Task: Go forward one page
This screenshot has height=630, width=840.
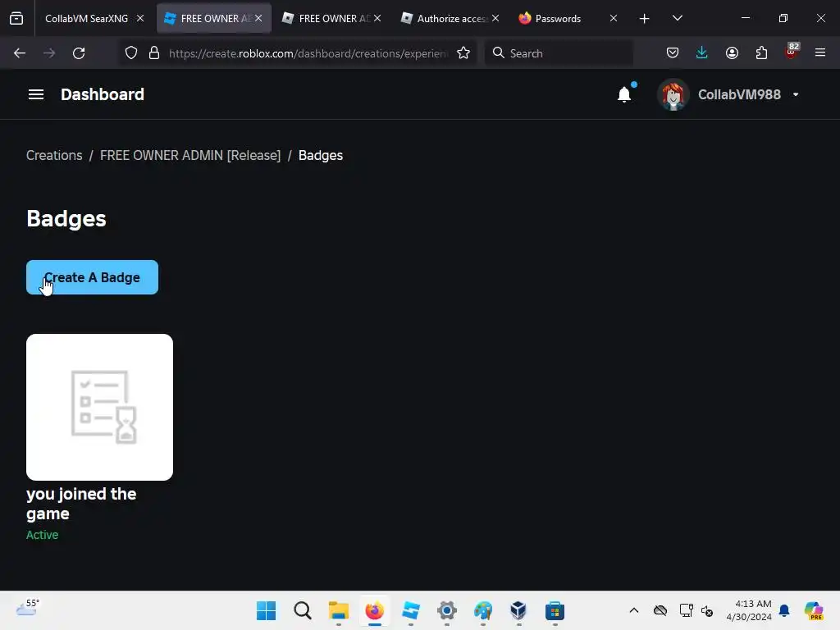Action: click(49, 53)
